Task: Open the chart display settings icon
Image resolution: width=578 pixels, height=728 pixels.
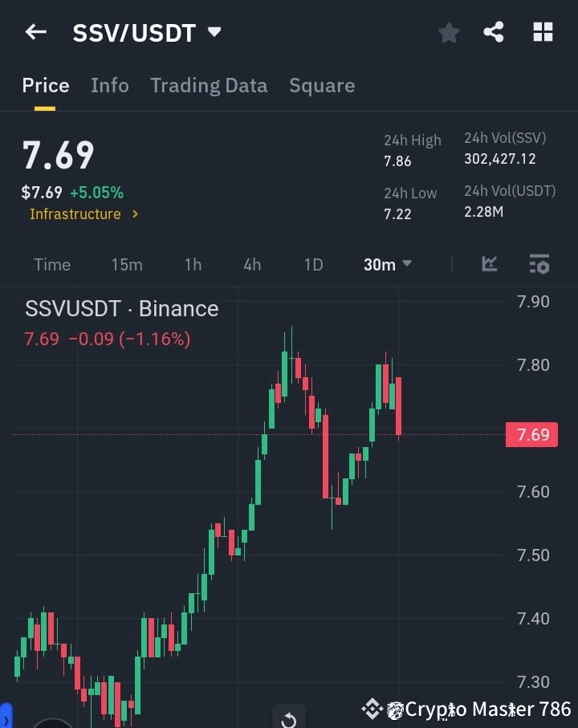Action: 538,264
